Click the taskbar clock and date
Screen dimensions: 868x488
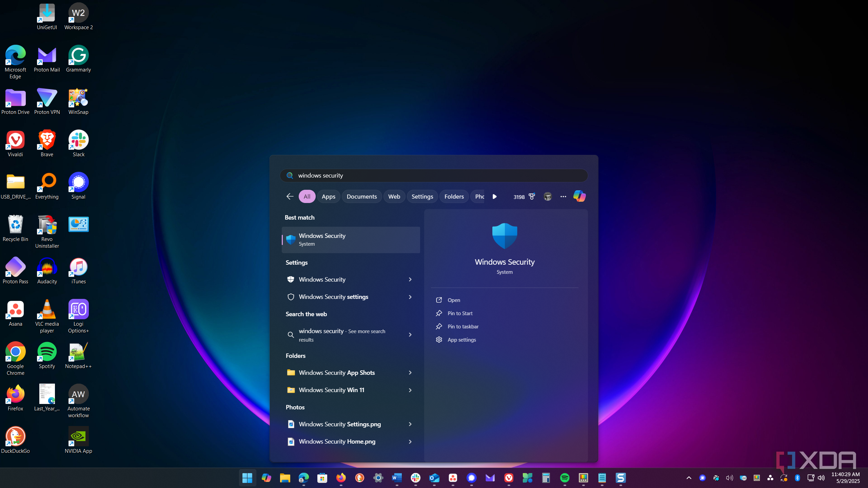(x=846, y=478)
